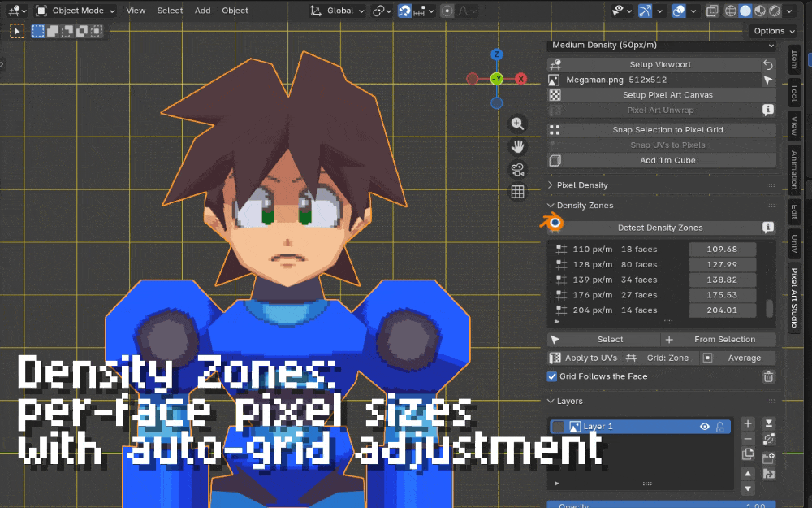Click the cursor icon beside Megaman.png
812x508 pixels.
(768, 80)
